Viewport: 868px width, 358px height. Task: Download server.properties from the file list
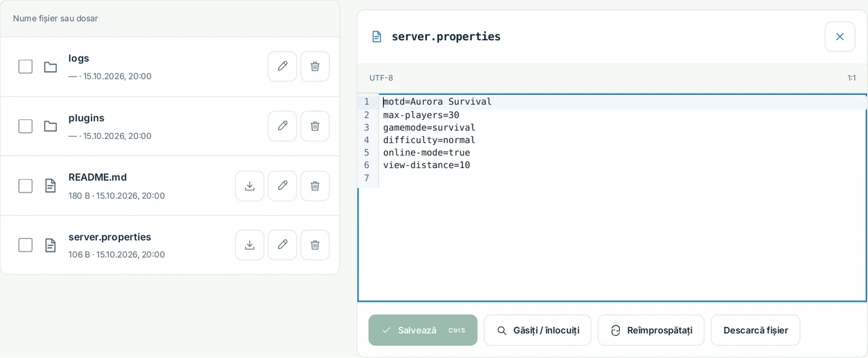click(250, 245)
